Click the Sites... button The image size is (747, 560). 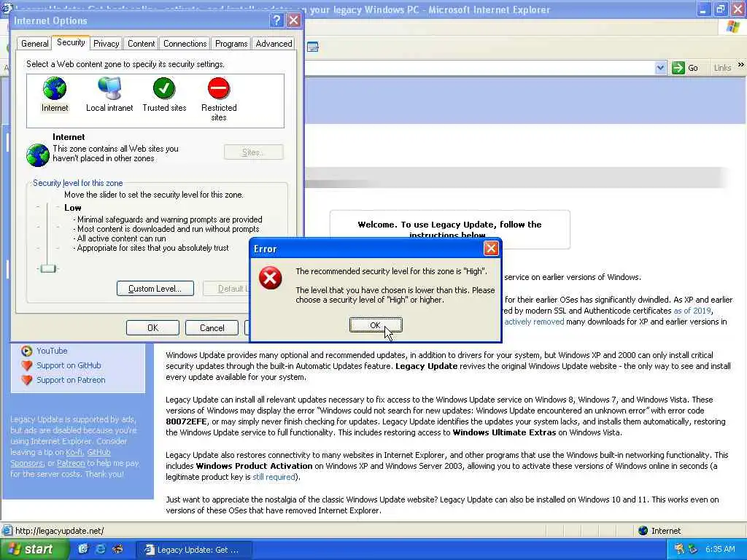[x=253, y=152]
